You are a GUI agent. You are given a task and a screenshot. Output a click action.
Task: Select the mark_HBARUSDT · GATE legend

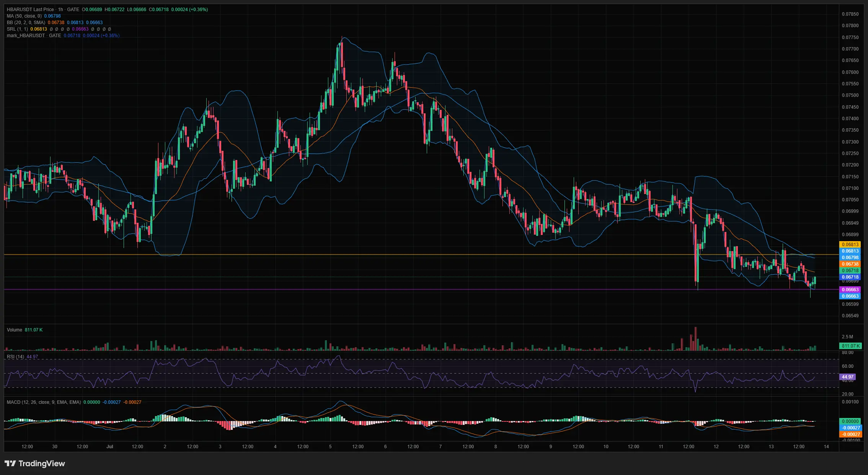coord(34,35)
